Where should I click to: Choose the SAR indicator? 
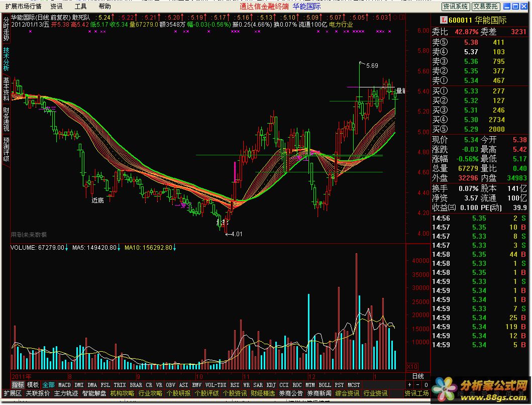258,385
